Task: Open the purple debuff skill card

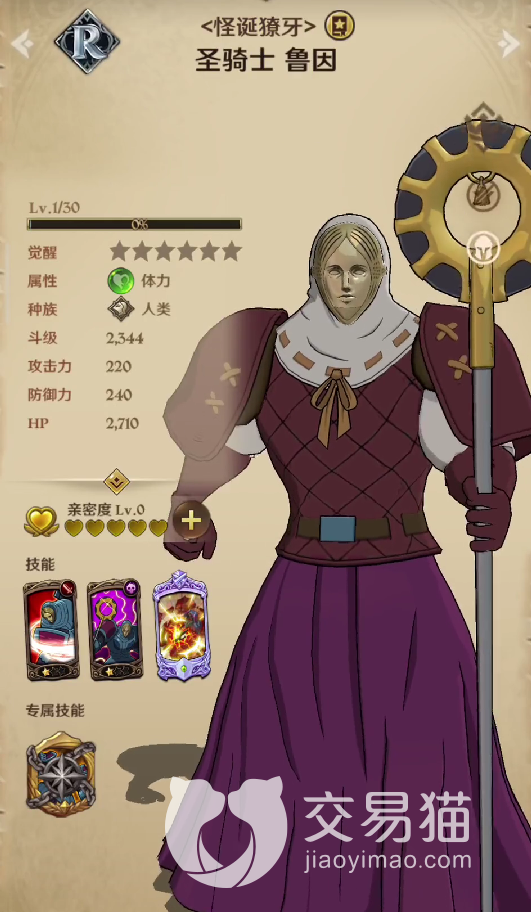Action: click(x=116, y=629)
